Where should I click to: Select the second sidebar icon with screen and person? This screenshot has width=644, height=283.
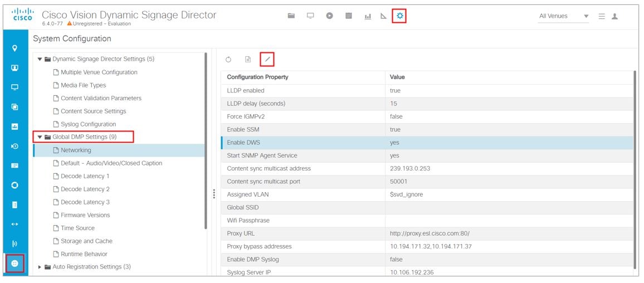point(15,68)
